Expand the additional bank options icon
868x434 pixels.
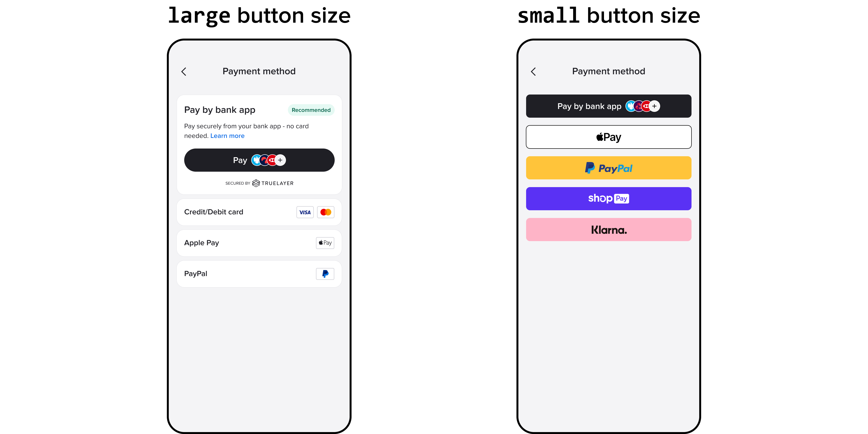point(282,161)
